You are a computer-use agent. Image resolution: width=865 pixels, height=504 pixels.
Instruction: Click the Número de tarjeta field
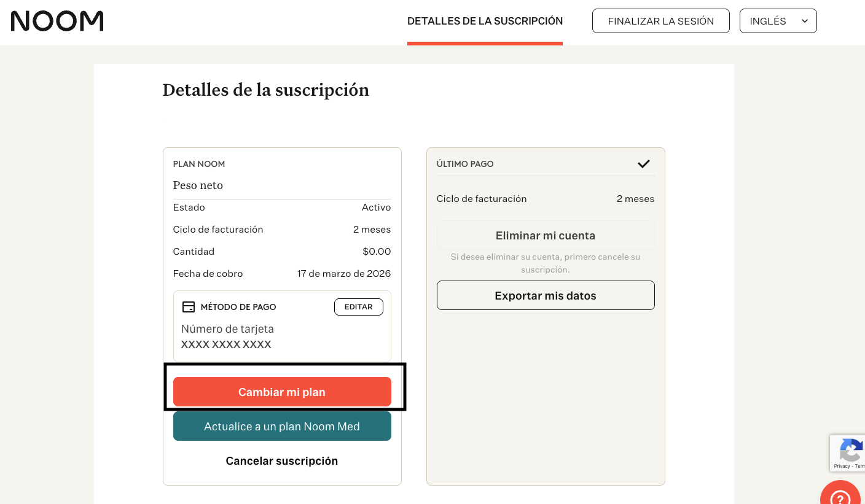click(x=227, y=336)
